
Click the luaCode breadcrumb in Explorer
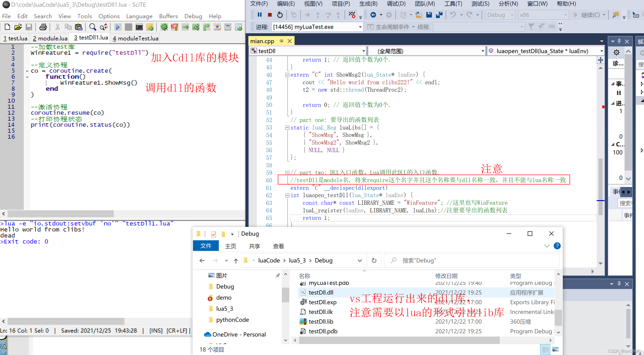tap(269, 261)
